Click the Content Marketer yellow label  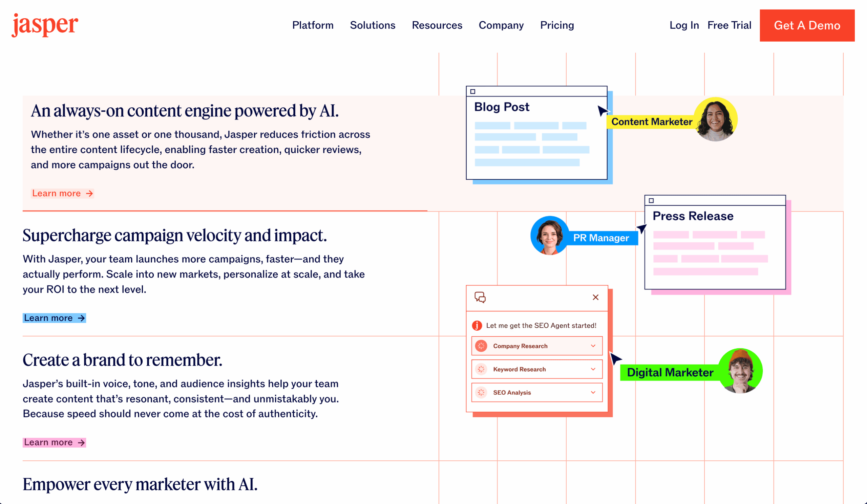(x=651, y=122)
